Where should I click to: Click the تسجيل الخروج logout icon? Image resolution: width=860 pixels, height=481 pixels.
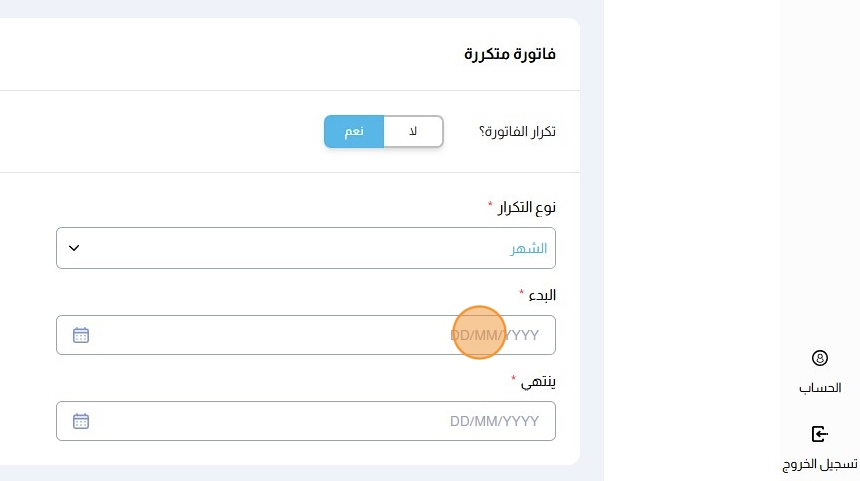click(x=820, y=434)
